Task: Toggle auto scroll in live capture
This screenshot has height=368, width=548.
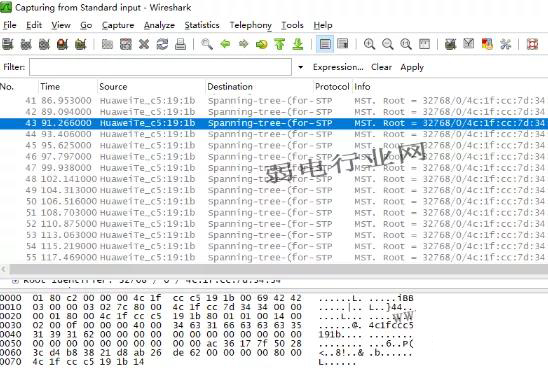Action: pos(342,44)
